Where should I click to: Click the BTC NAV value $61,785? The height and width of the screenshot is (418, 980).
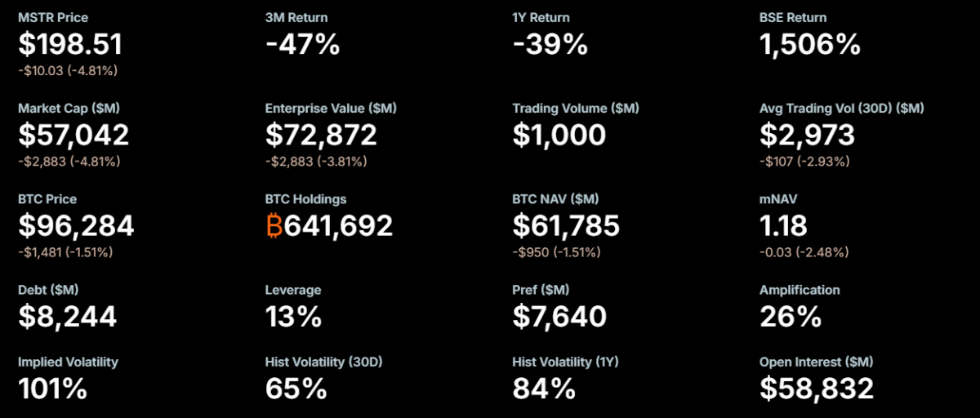coord(566,225)
